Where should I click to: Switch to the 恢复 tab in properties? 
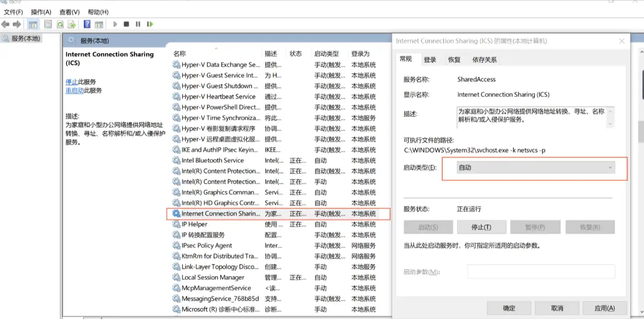click(454, 59)
